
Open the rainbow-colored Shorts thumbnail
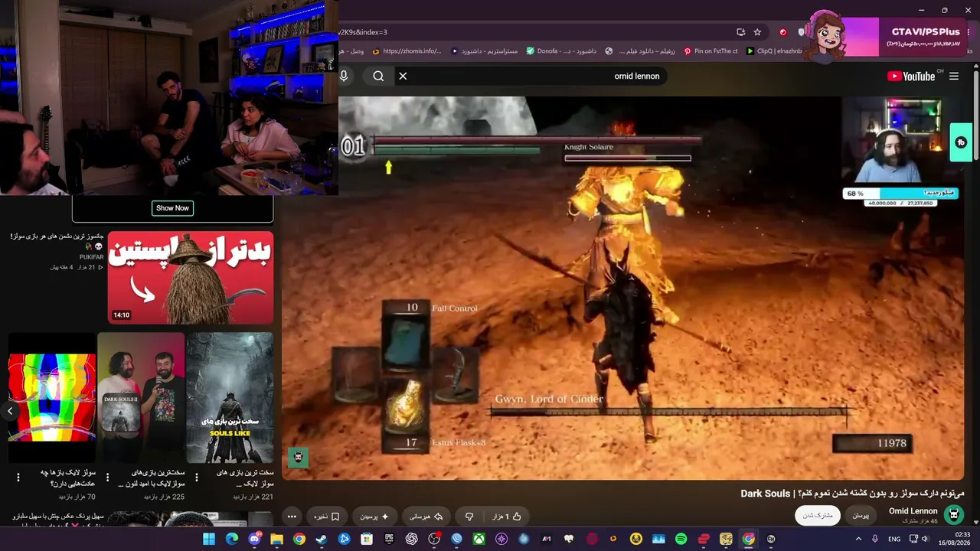(52, 398)
